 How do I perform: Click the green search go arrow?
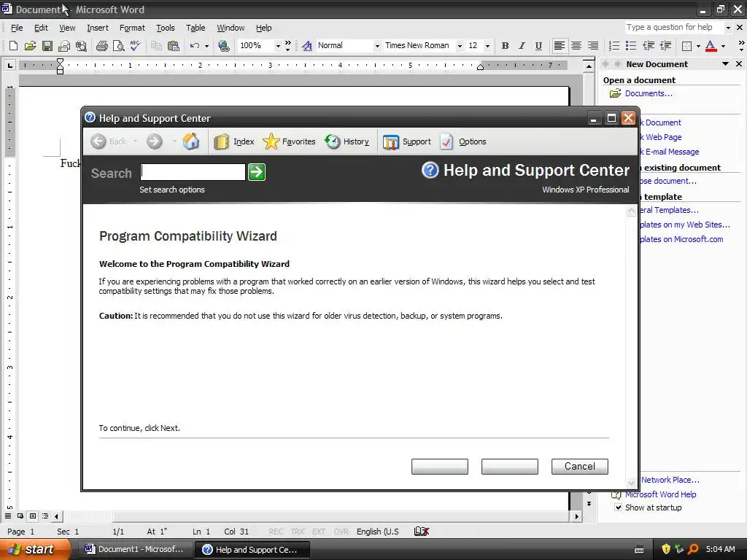point(257,172)
